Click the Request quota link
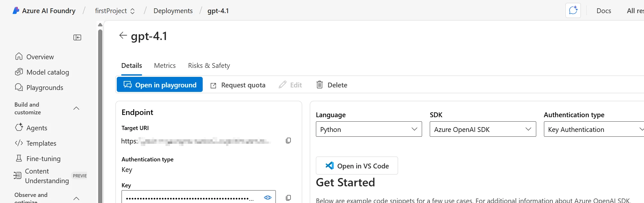Screen dimensions: 644x203 tap(238, 85)
